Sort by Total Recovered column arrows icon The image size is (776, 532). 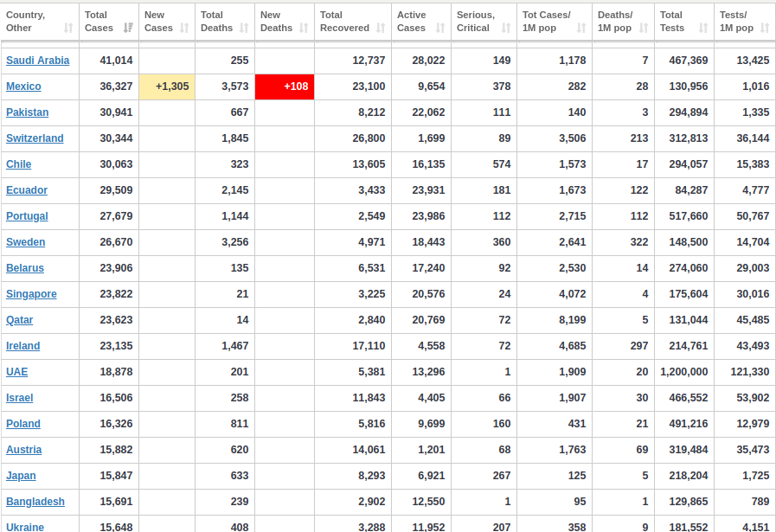pos(381,29)
